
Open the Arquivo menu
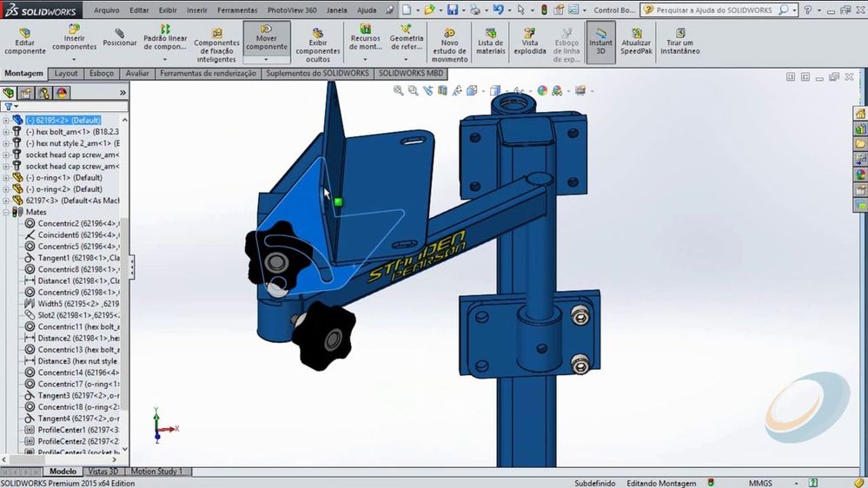(106, 10)
